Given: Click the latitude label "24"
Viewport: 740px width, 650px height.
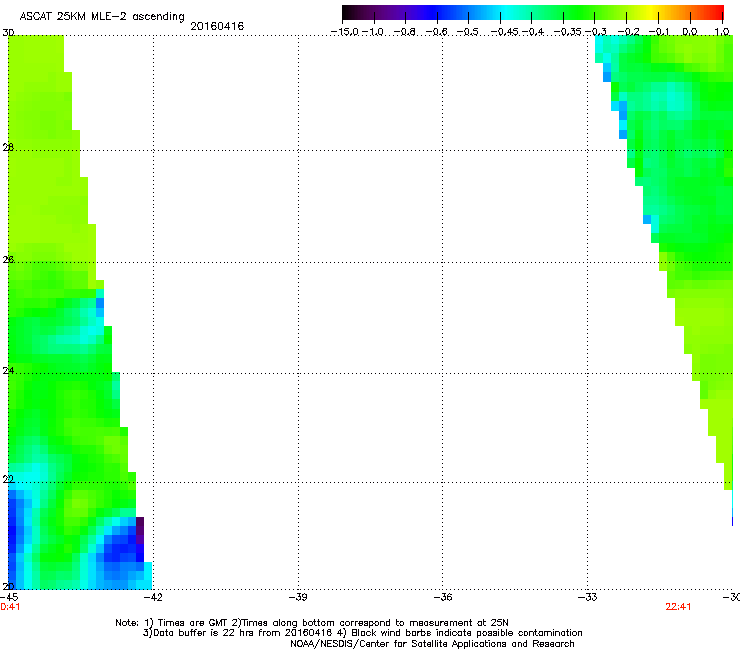Looking at the screenshot, I should point(8,371).
